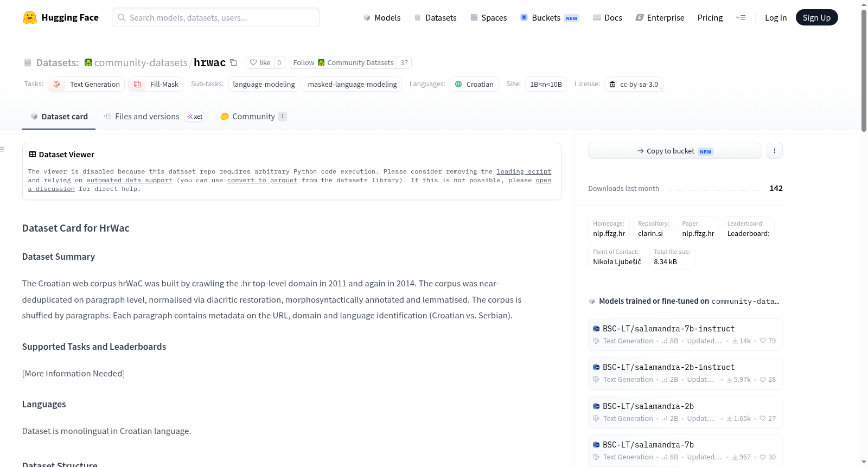
Task: Click the heart like icon
Action: point(253,62)
